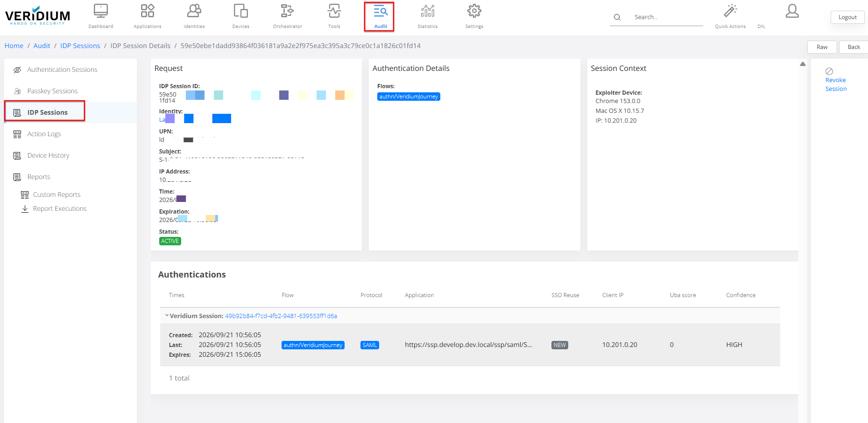Go to IDP Sessions breadcrumb link
Image resolution: width=868 pixels, height=423 pixels.
click(80, 46)
